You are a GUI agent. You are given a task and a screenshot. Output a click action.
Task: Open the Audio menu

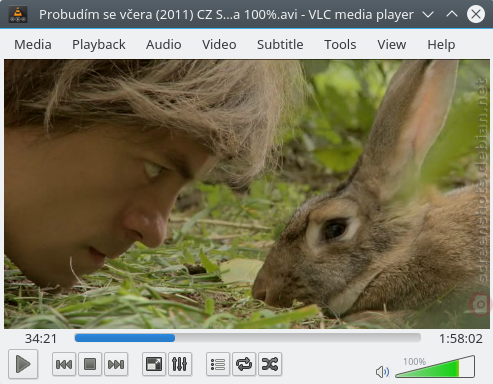click(x=164, y=44)
